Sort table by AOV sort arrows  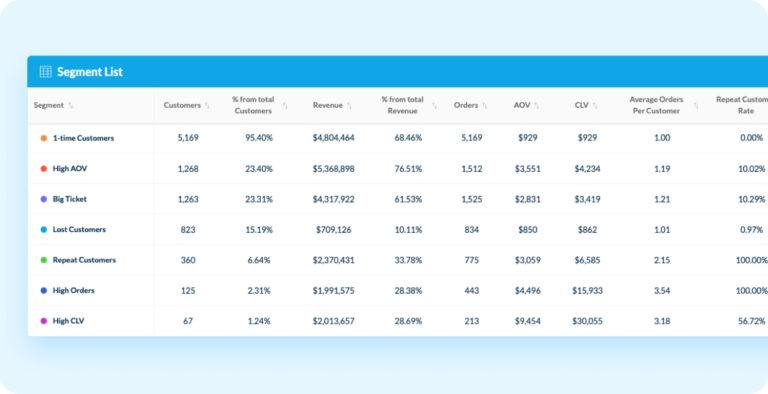(537, 105)
